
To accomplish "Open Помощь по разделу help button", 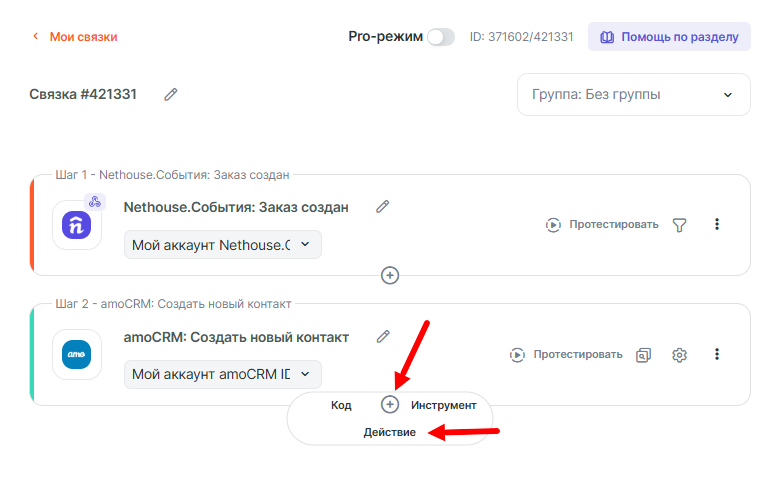I will tap(669, 37).
